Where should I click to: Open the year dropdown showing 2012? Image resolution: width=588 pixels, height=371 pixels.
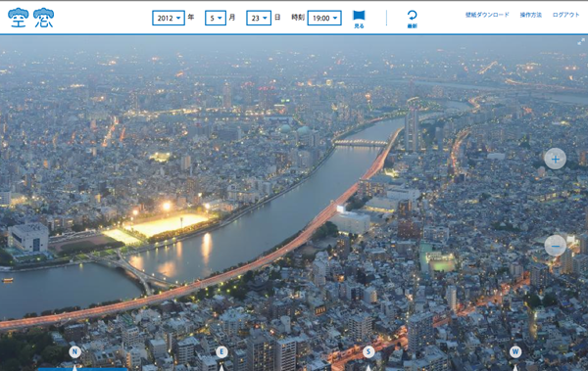(x=169, y=18)
